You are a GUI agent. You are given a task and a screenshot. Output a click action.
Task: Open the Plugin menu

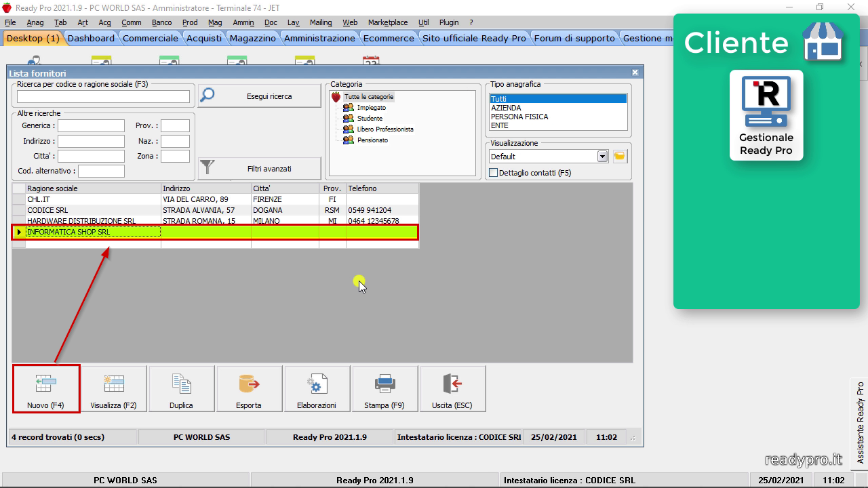449,22
